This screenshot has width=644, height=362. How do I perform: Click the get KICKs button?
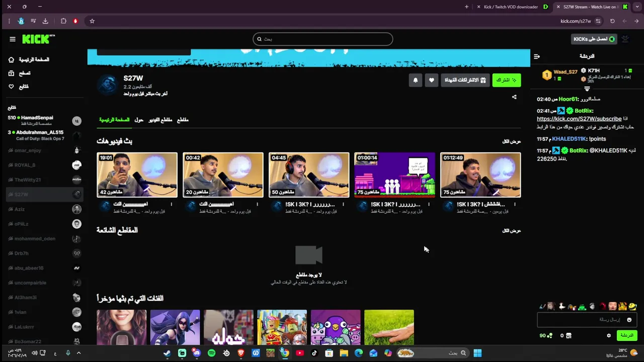coord(594,39)
